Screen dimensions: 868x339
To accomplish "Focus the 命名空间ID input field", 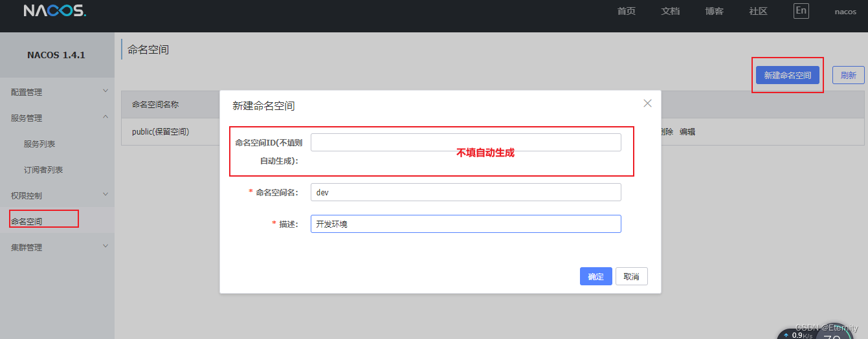I will 466,142.
